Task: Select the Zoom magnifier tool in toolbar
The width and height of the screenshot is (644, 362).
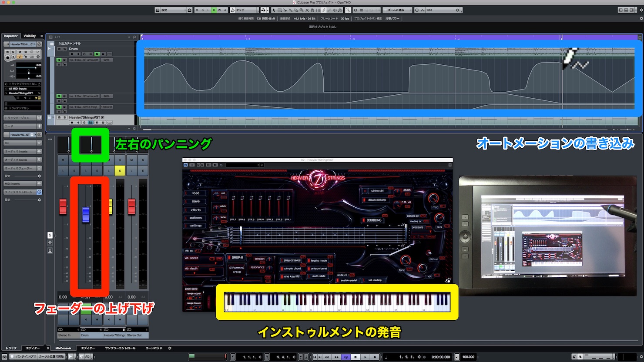Action: [302, 10]
